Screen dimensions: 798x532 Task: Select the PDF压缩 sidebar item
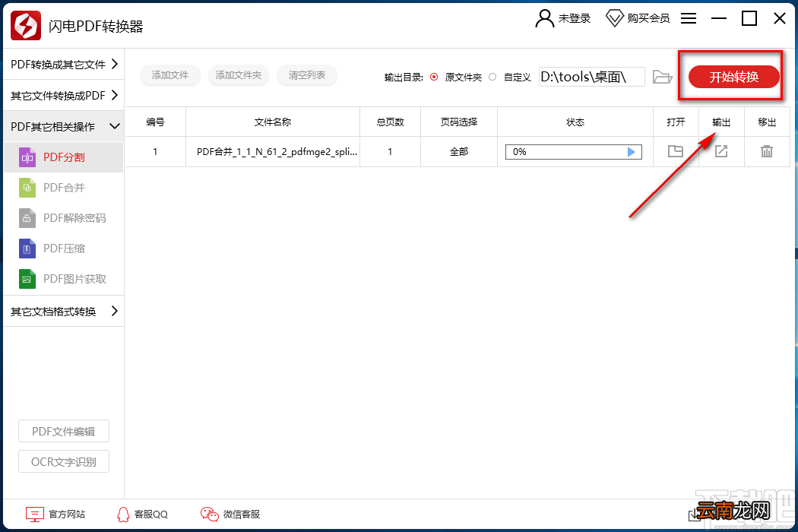point(63,249)
